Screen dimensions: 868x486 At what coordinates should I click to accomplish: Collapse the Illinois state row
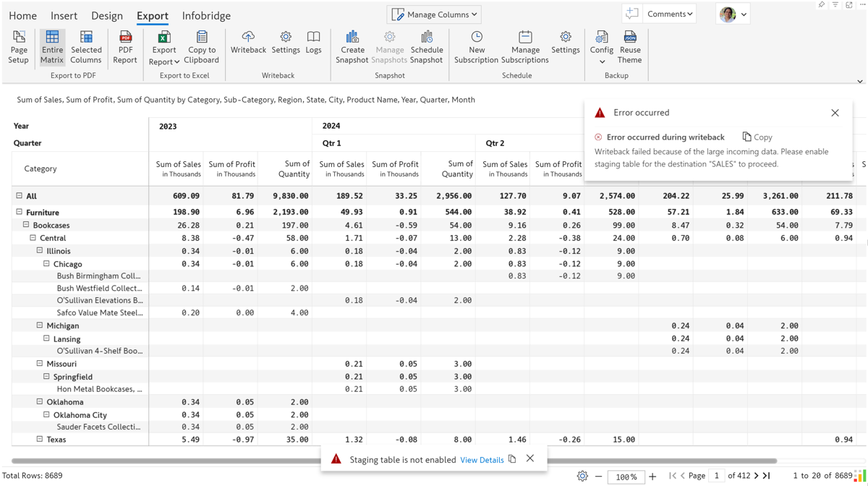coord(40,251)
